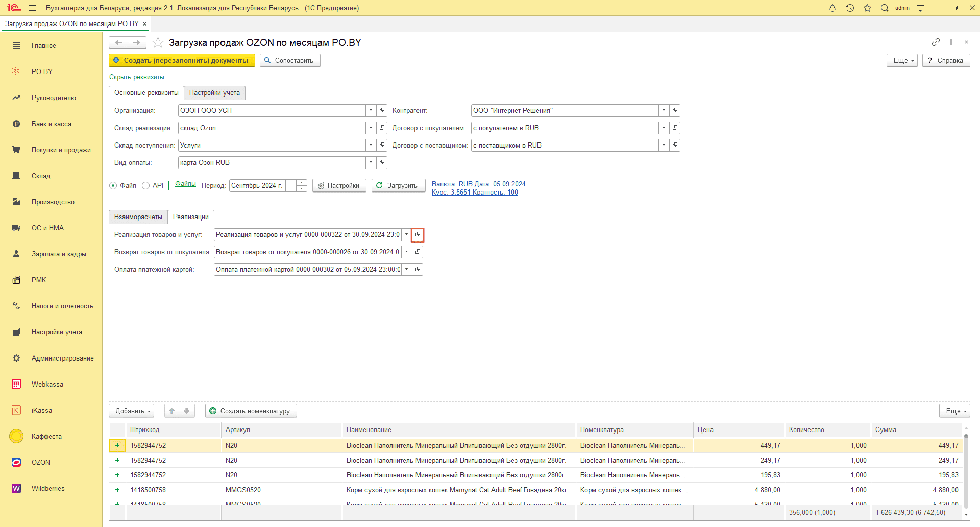Select the Файл radio option
The width and height of the screenshot is (980, 527).
[113, 185]
